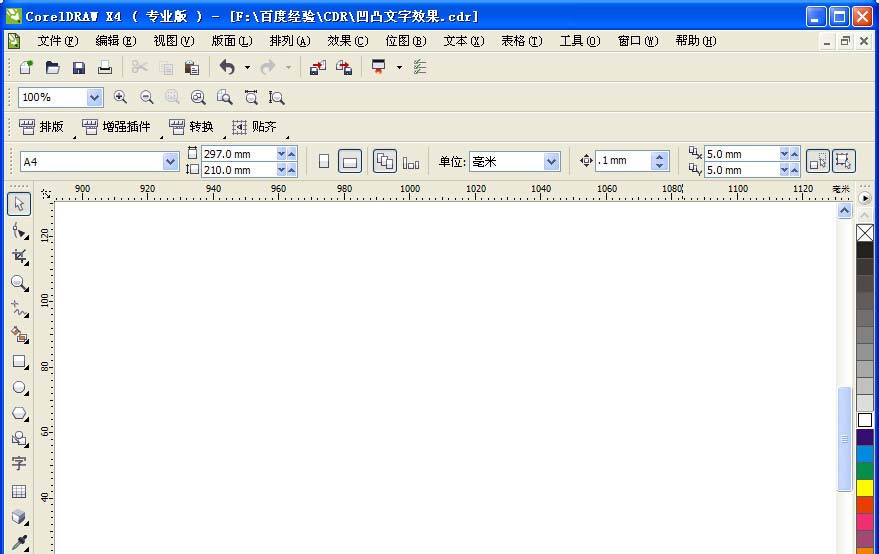
Task: Pick the green color swatch
Action: (x=865, y=471)
